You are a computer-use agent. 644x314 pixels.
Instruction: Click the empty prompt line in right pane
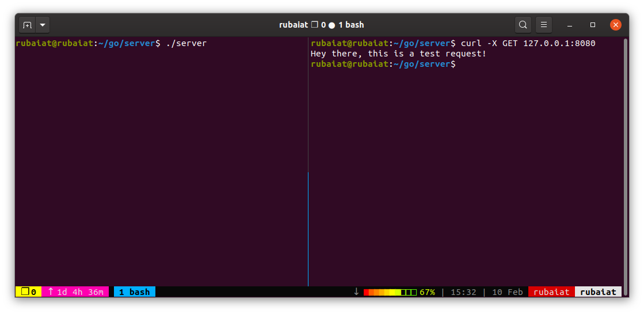[x=383, y=65]
